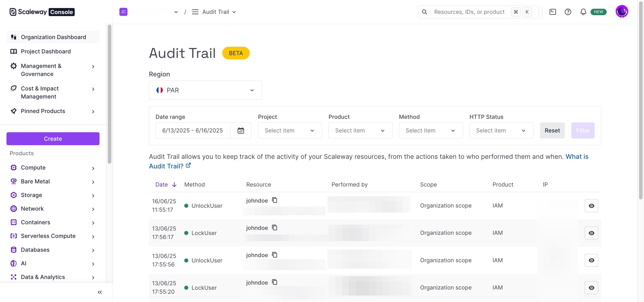The width and height of the screenshot is (644, 302).
Task: Click UnlockUser in the 16/06/25 row
Action: (x=207, y=206)
